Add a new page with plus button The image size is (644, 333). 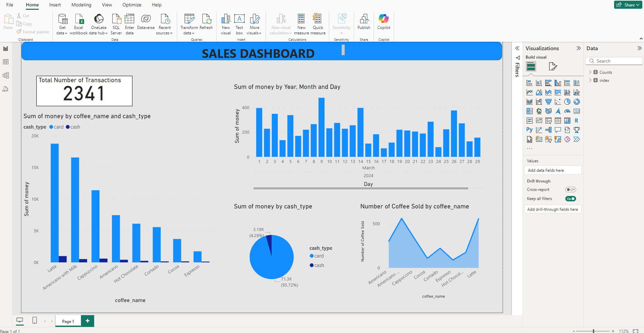point(87,321)
